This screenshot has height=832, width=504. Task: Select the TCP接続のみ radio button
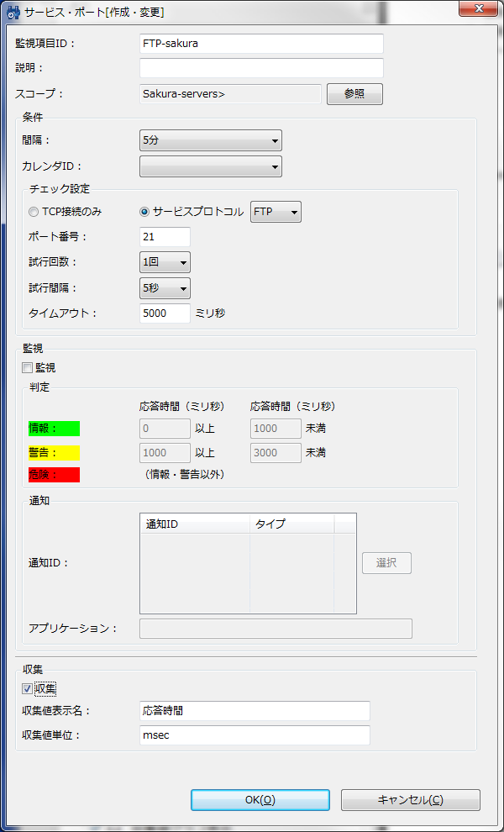[34, 212]
